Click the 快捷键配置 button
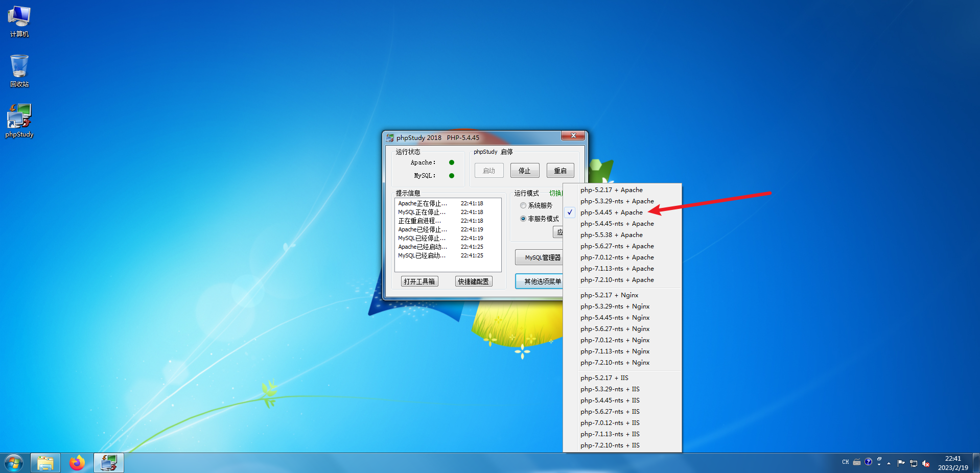 (x=474, y=281)
